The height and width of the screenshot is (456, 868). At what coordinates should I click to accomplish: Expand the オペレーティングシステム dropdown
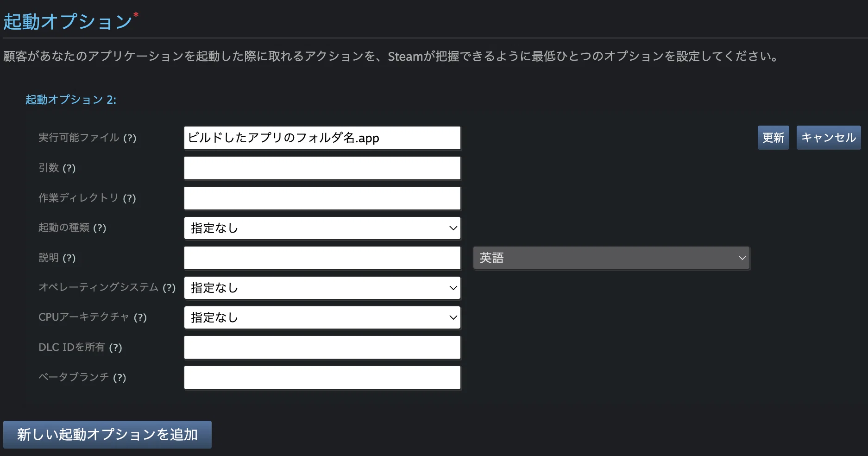(x=322, y=288)
